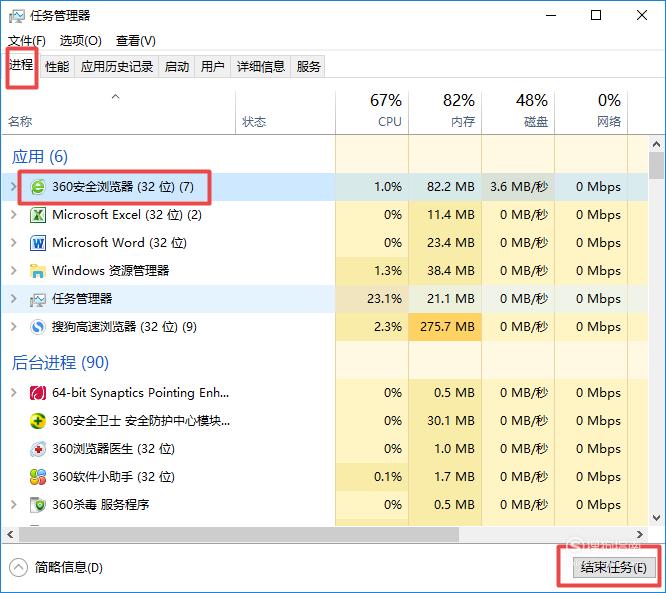Click the horizontal scrollbar thumb
This screenshot has height=593, width=666.
coord(239,535)
